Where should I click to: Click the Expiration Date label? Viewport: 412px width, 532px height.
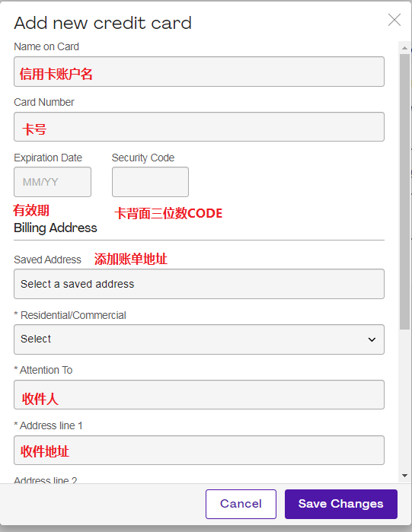click(x=48, y=158)
